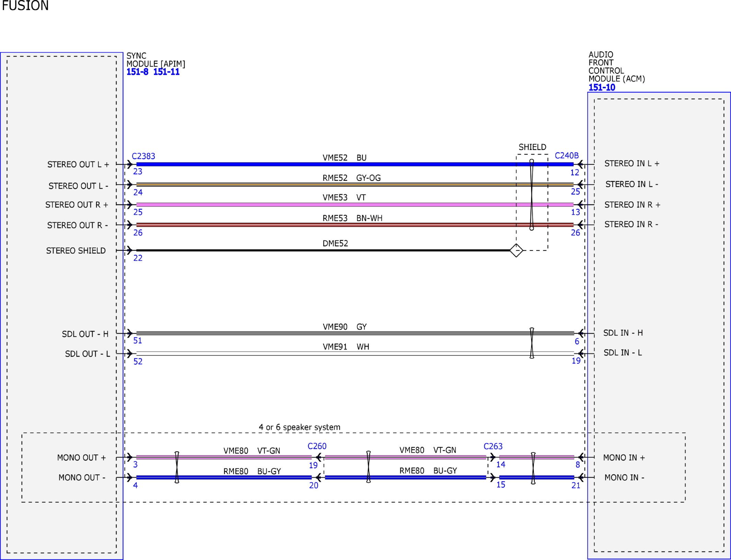Screen dimensions: 731x560
Task: Click the SDL IN - H label
Action: pyautogui.click(x=623, y=333)
